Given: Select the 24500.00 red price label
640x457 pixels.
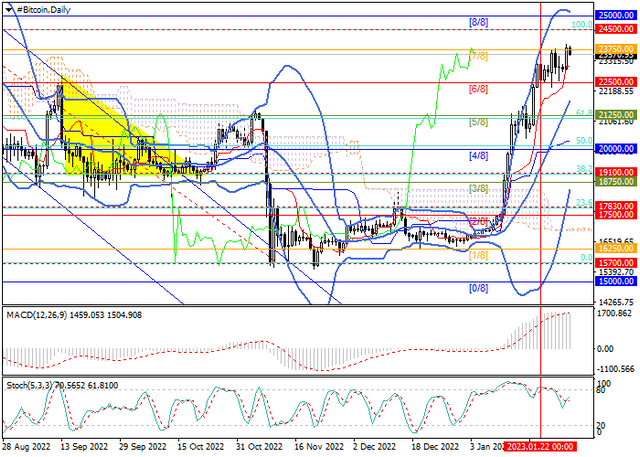Looking at the screenshot, I should tap(616, 29).
